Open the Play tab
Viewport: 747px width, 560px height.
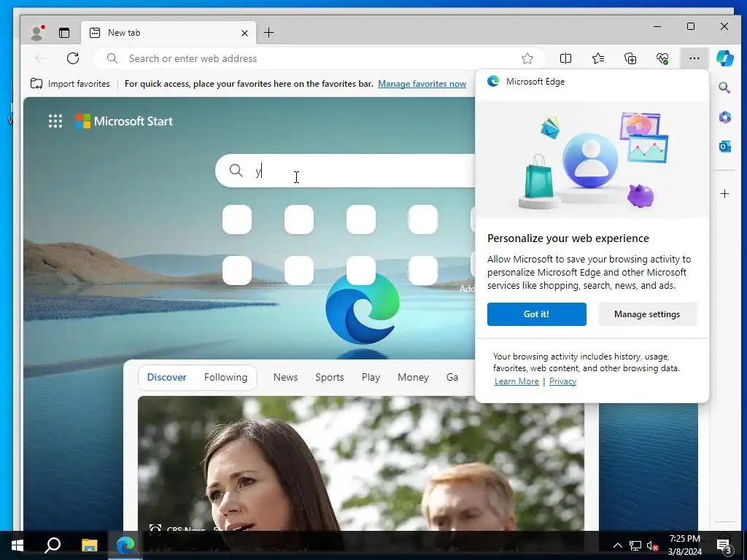(371, 377)
